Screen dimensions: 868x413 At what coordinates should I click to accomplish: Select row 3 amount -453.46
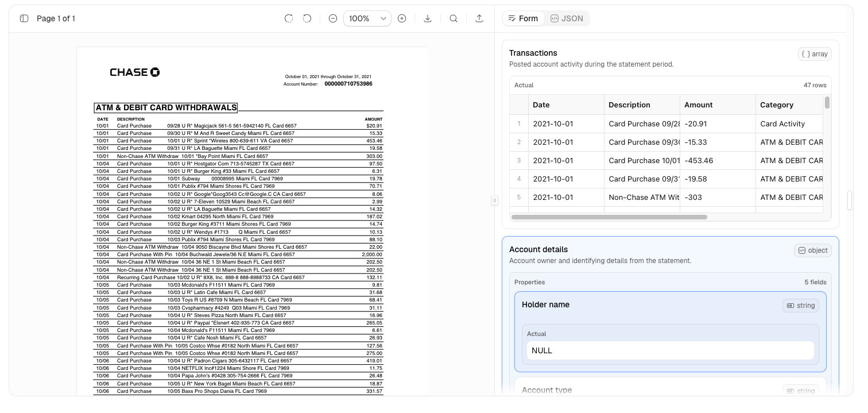[718, 160]
